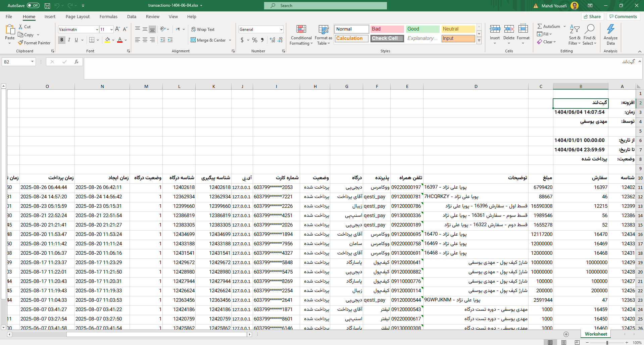Open the Name Box dropdown arrow
644x345 pixels.
click(x=32, y=62)
